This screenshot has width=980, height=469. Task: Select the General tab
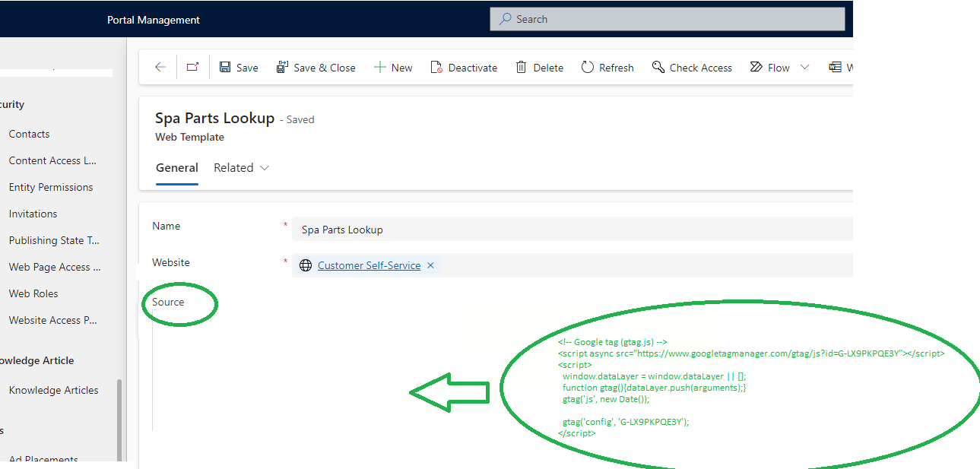[x=177, y=168]
